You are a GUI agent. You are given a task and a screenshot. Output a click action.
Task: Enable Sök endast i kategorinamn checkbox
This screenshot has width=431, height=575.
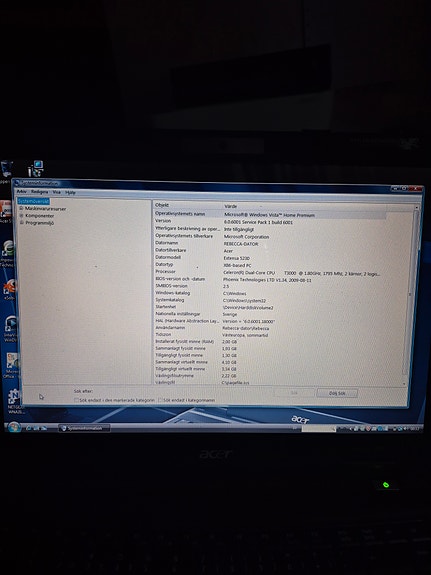pos(160,400)
